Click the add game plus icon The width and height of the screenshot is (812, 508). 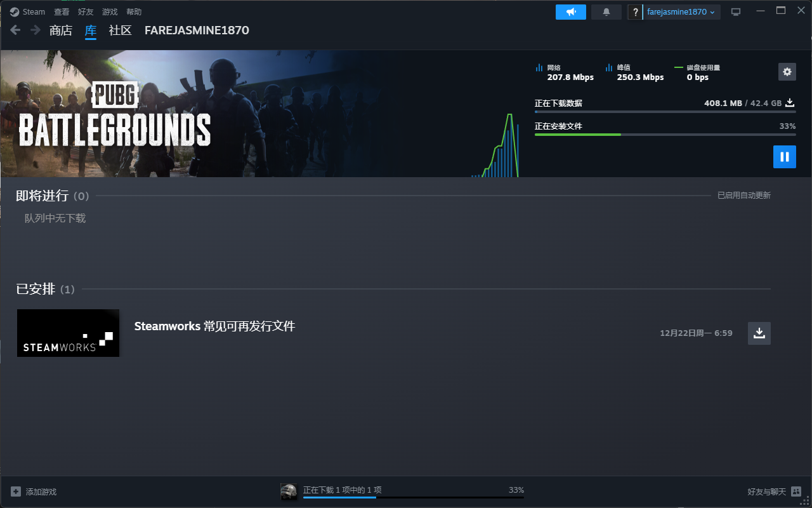(x=16, y=491)
